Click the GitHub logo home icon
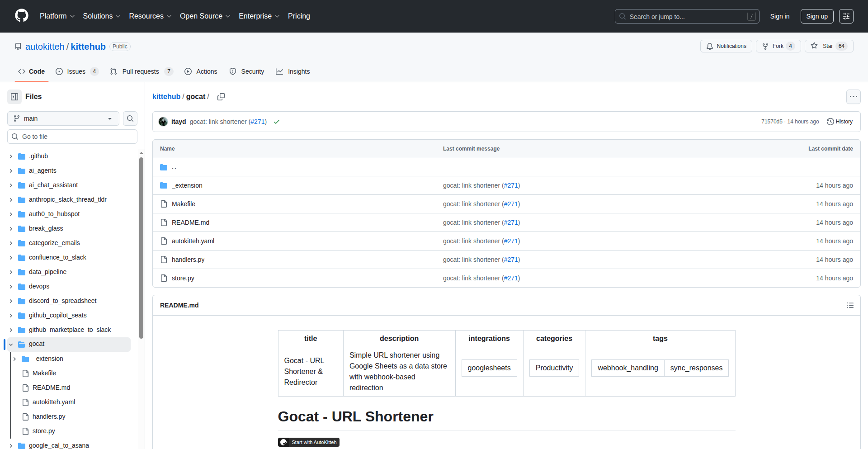 tap(21, 16)
